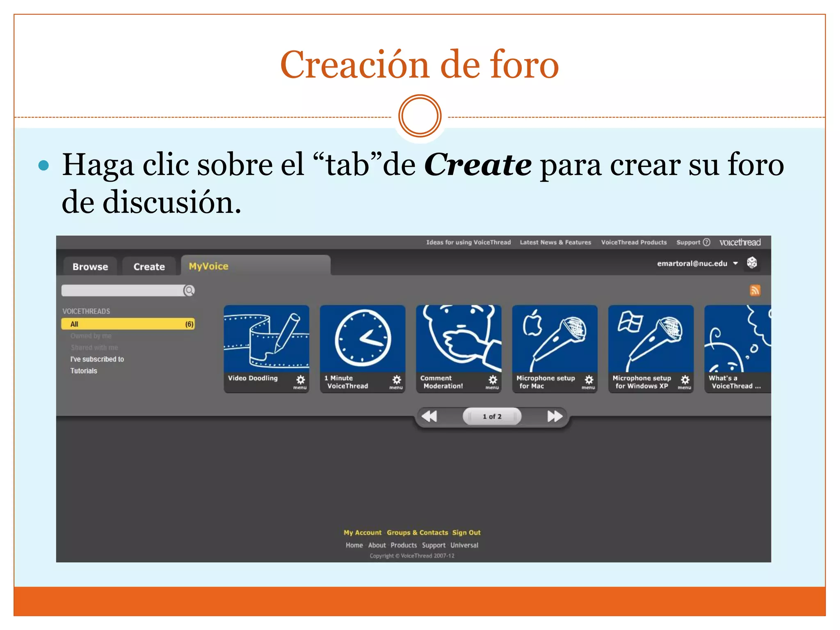Open VoiceThread Products link
This screenshot has width=840, height=630.
click(634, 242)
